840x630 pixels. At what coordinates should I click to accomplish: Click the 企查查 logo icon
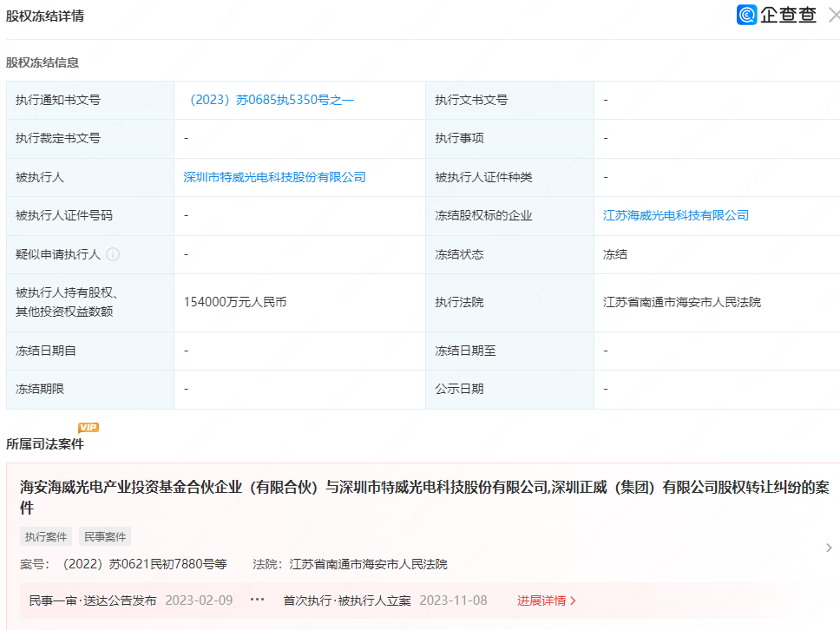[747, 15]
